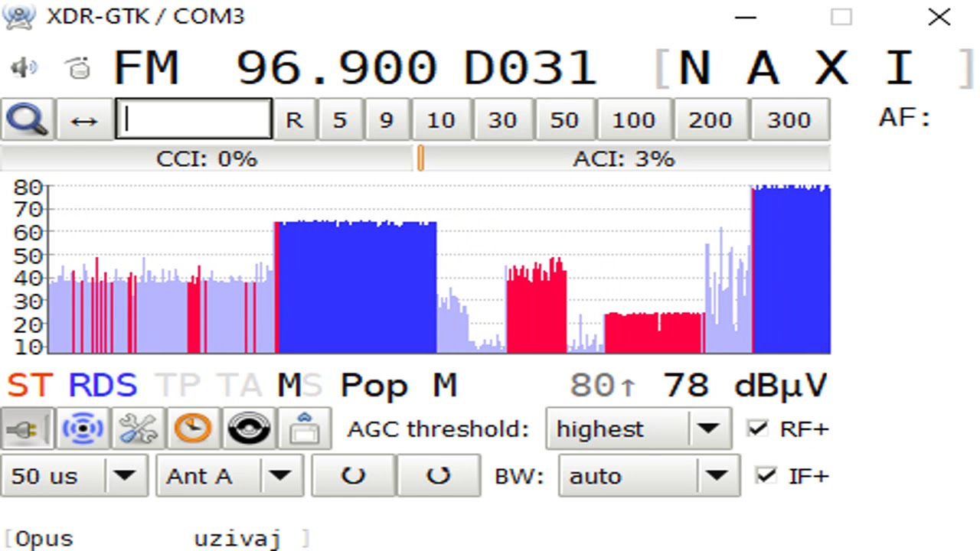The height and width of the screenshot is (551, 980).
Task: Click the signal level graph
Action: point(439,269)
